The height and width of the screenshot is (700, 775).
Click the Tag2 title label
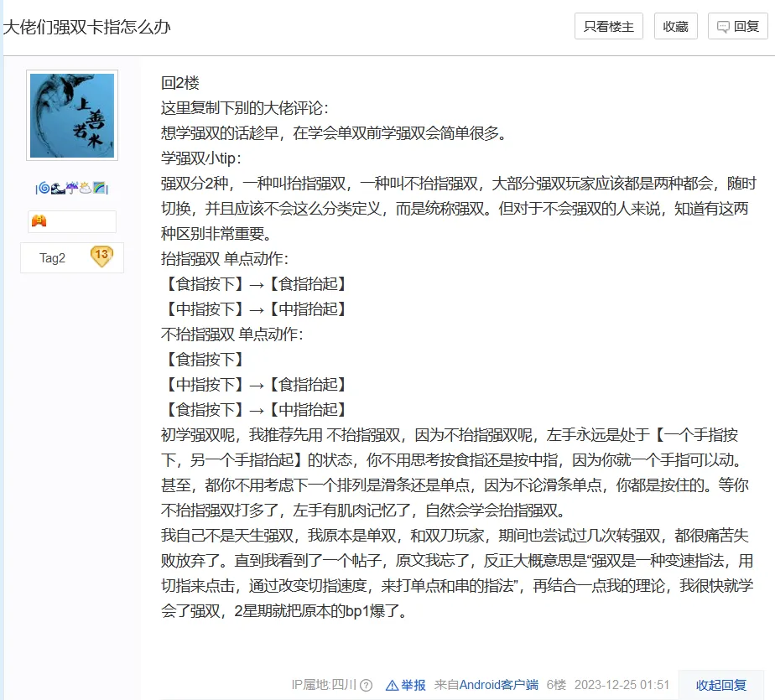pos(52,258)
